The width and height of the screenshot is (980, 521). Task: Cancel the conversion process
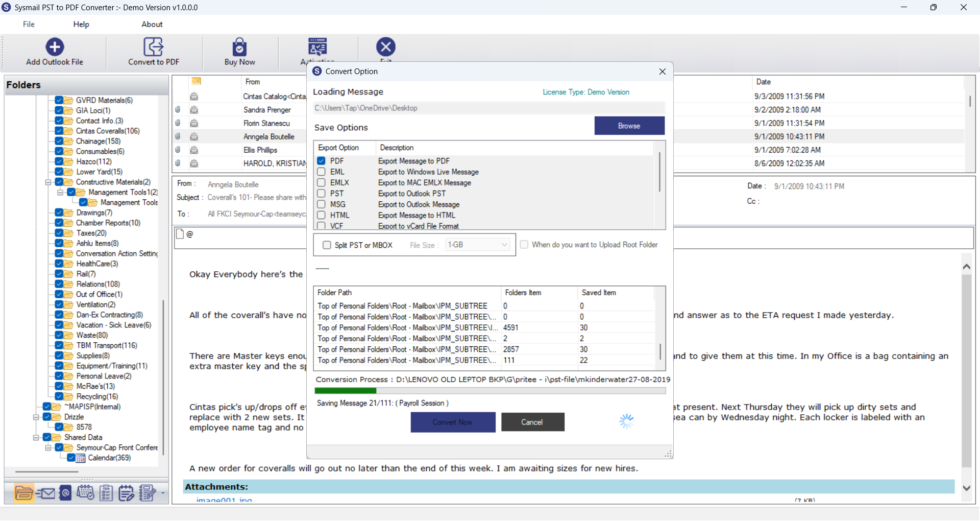coord(532,422)
